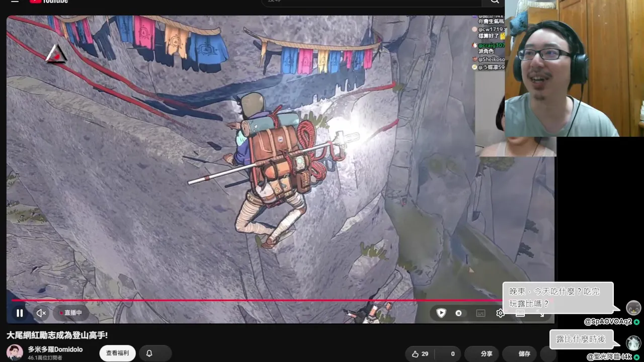
Task: Toggle subtitles with the captions icon
Action: pyautogui.click(x=480, y=313)
